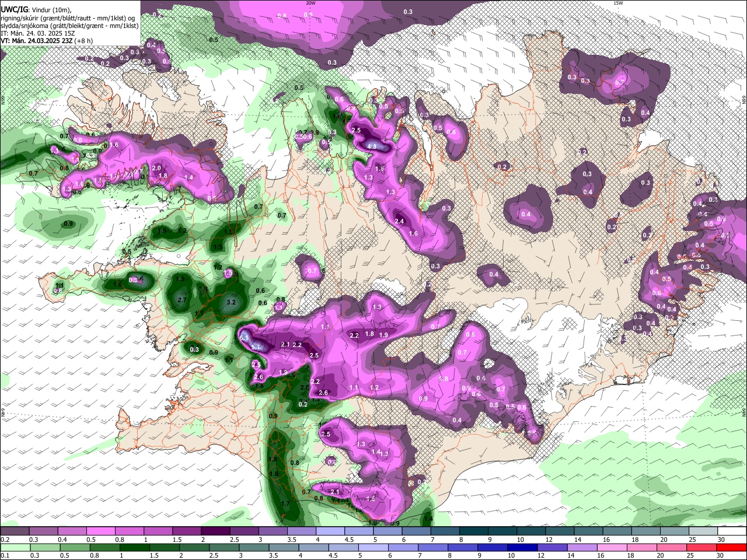Click the '20W' longitude label at top

(310, 3)
